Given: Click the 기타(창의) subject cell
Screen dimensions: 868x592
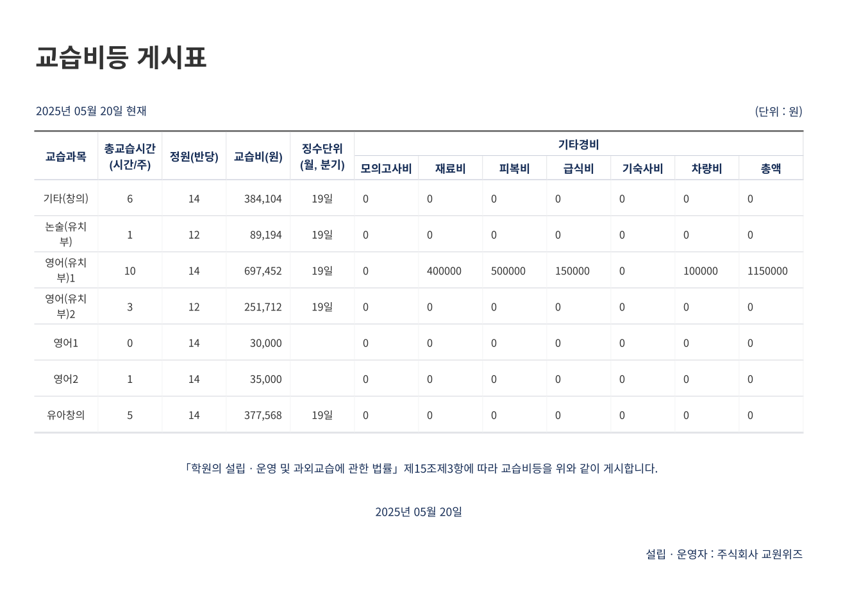Looking at the screenshot, I should pyautogui.click(x=65, y=199).
